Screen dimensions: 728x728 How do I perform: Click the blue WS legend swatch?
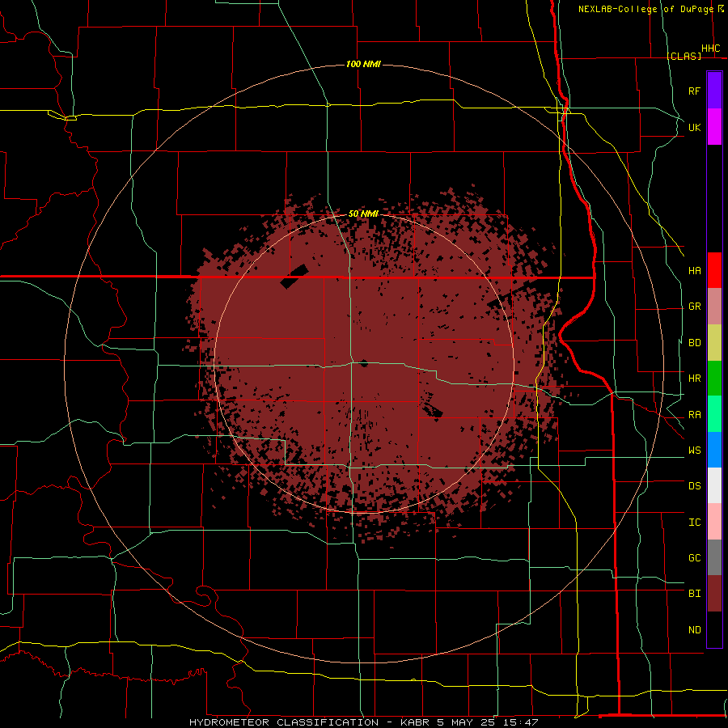click(x=714, y=450)
